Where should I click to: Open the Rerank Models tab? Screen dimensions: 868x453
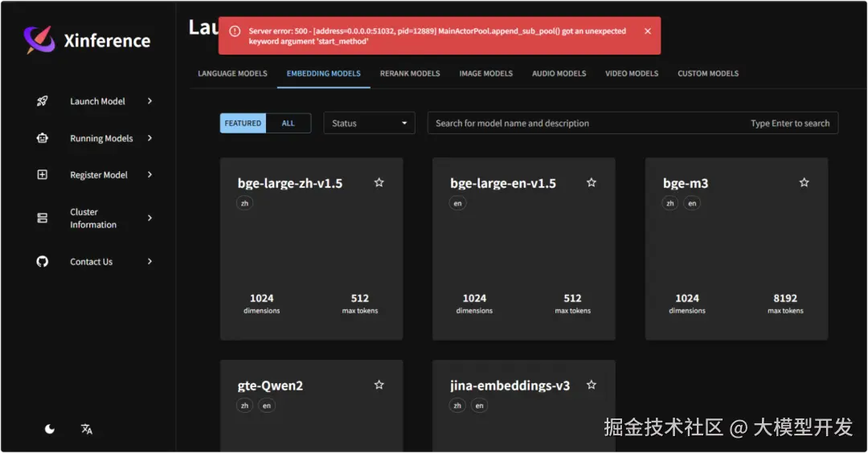[x=410, y=74]
